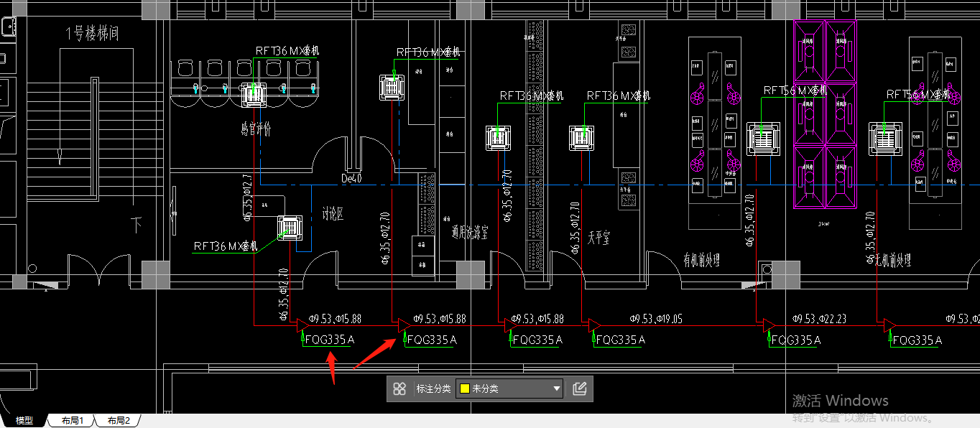
Task: Select the cassette AC unit in 无机前处理 room
Action: pos(885,139)
